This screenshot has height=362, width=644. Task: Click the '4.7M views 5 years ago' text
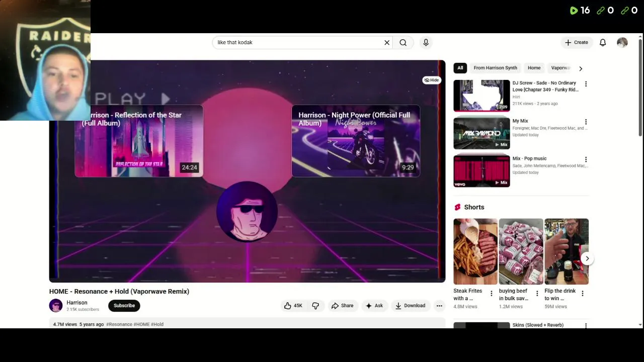point(78,324)
